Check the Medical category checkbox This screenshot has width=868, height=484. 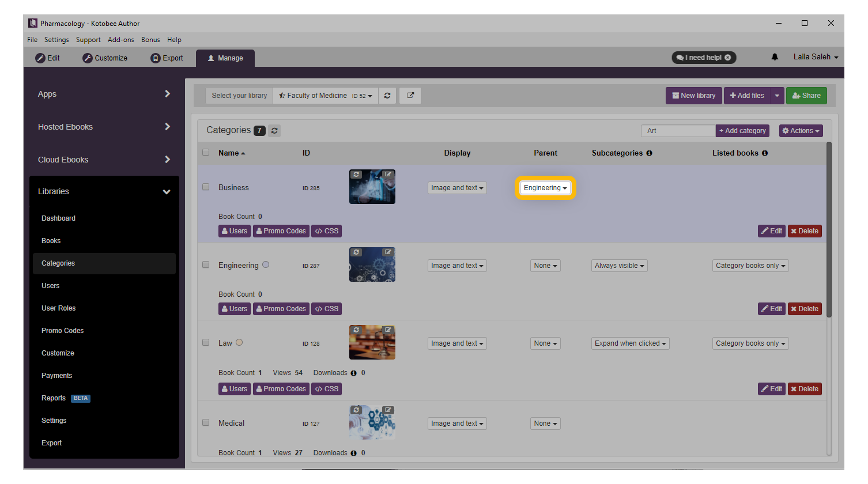206,423
